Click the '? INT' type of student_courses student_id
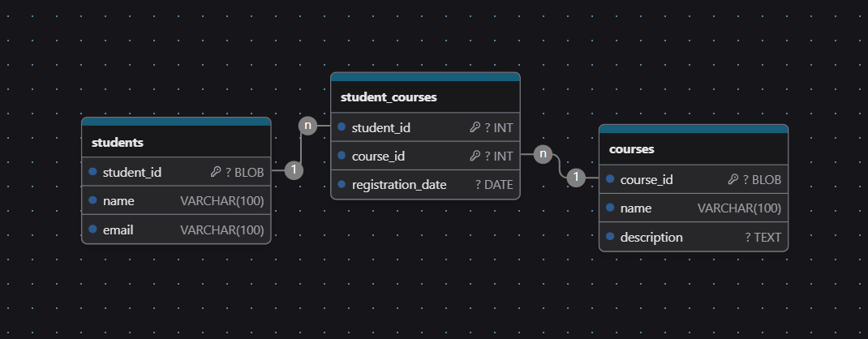This screenshot has height=339, width=868. [499, 128]
